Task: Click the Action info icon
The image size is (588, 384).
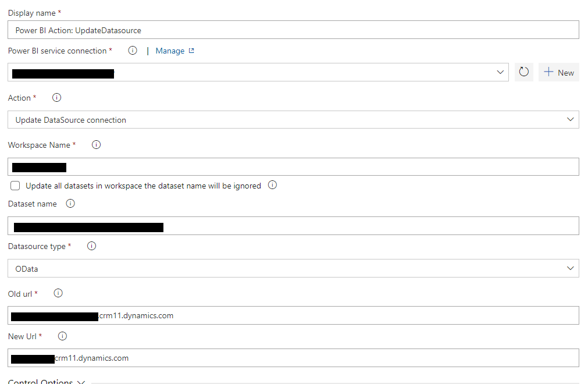Action: (56, 98)
